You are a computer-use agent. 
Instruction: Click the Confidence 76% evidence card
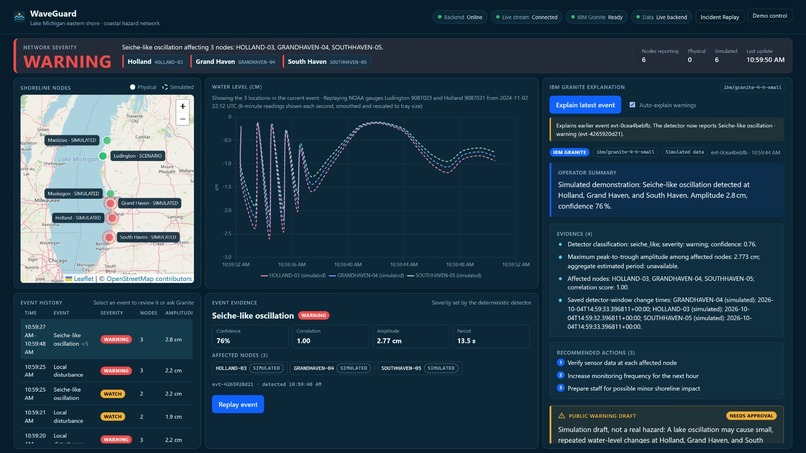tap(250, 336)
